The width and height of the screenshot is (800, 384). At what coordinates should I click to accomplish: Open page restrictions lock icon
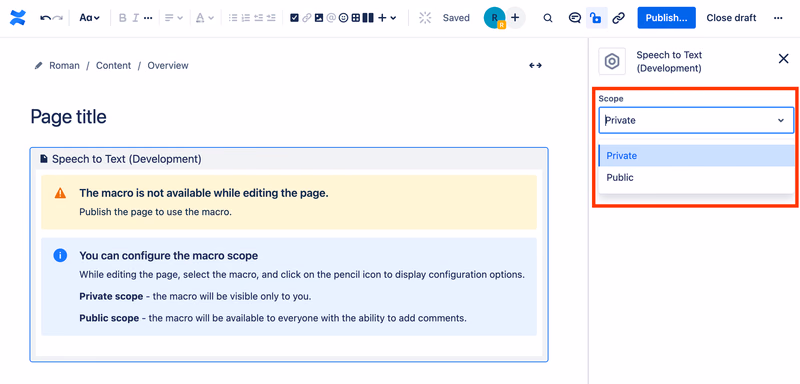click(x=595, y=18)
